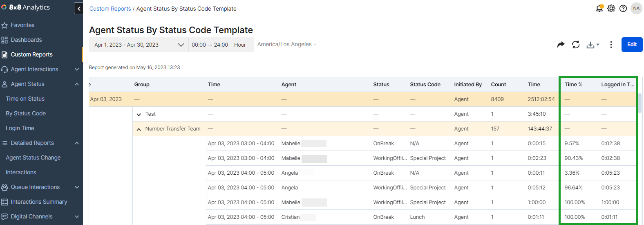Viewport: 644px width, 225px height.
Task: Click the Cristian agent cell
Action: coord(291,217)
